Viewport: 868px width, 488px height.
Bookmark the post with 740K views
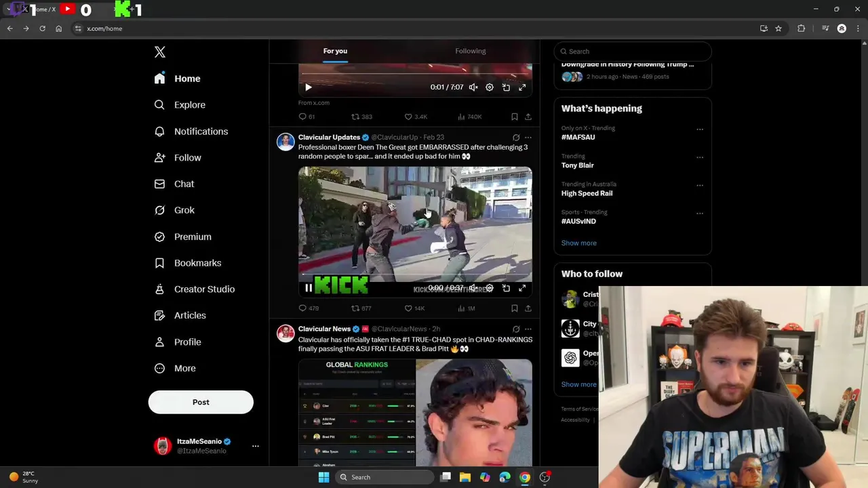515,117
